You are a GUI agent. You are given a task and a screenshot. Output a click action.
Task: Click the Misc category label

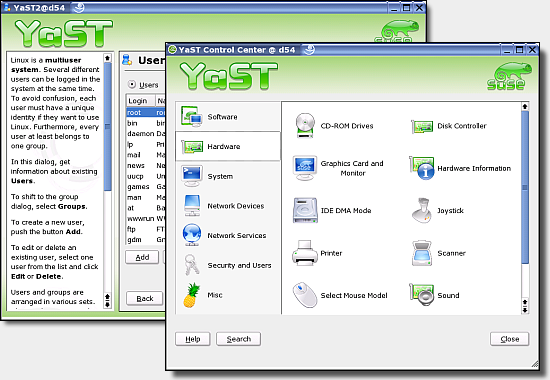tap(215, 295)
